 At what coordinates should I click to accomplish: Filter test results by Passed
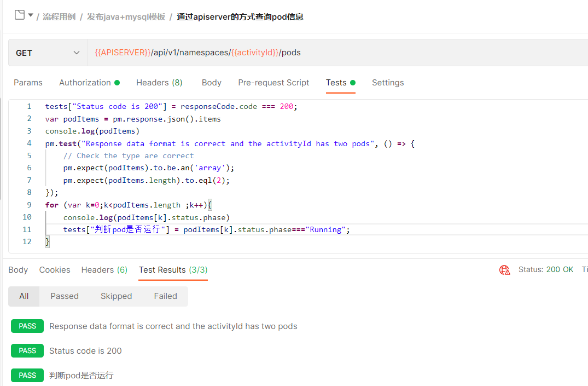tap(65, 296)
